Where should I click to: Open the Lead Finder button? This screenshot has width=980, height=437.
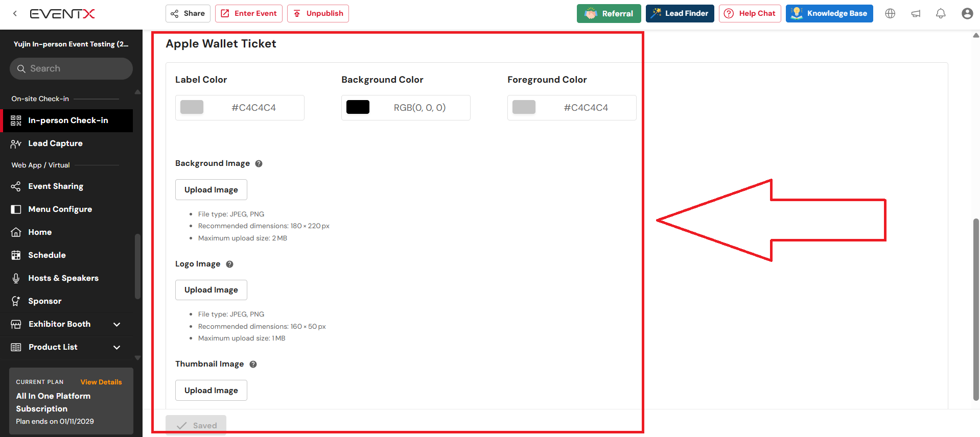coord(680,14)
